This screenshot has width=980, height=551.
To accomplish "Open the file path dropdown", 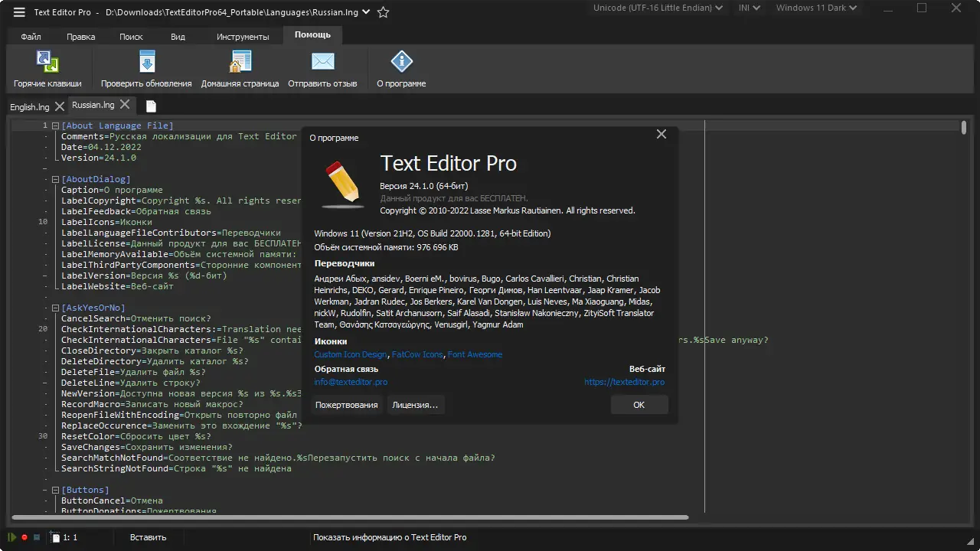I will coord(365,12).
